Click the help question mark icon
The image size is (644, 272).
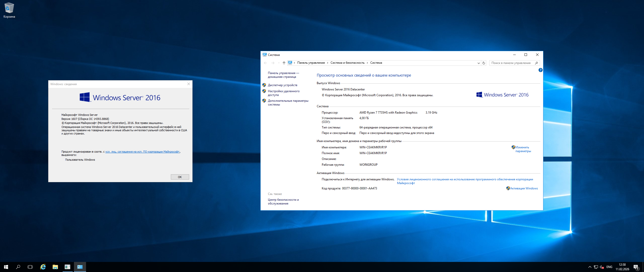pyautogui.click(x=540, y=70)
